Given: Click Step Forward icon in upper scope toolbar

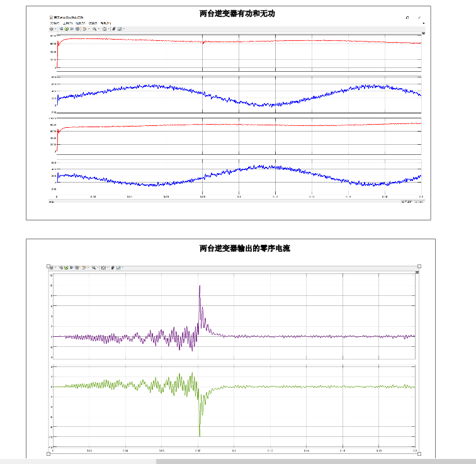Looking at the screenshot, I should pos(72,28).
